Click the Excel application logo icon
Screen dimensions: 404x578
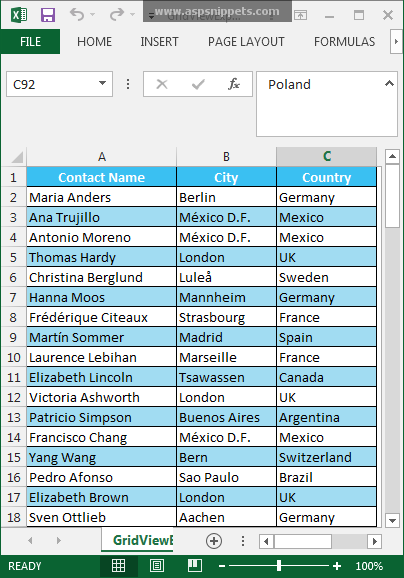19,15
